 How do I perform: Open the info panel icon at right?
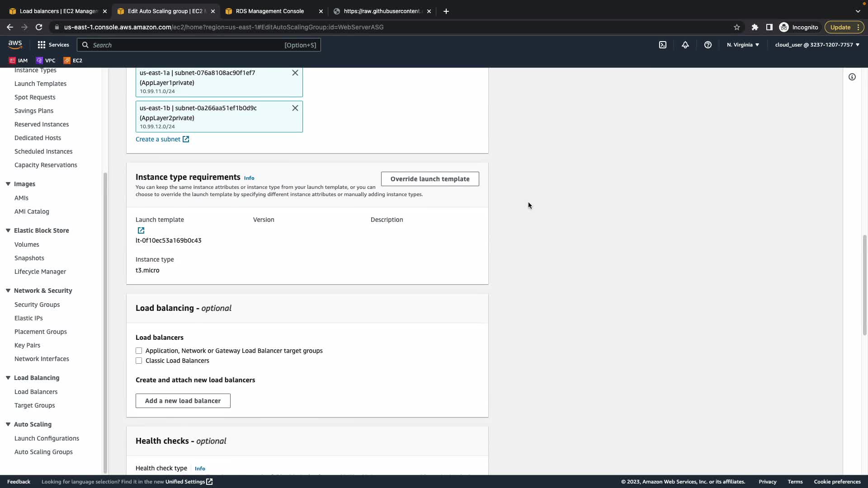(x=852, y=77)
